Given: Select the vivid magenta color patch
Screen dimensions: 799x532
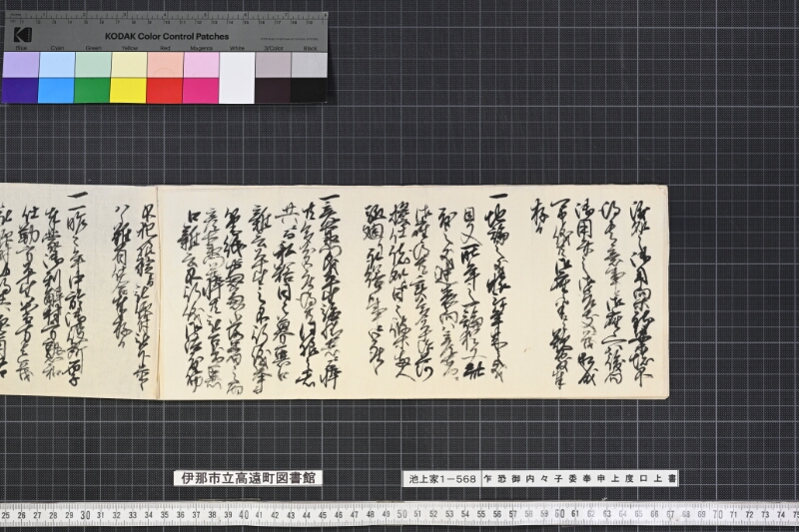Looking at the screenshot, I should (x=201, y=90).
